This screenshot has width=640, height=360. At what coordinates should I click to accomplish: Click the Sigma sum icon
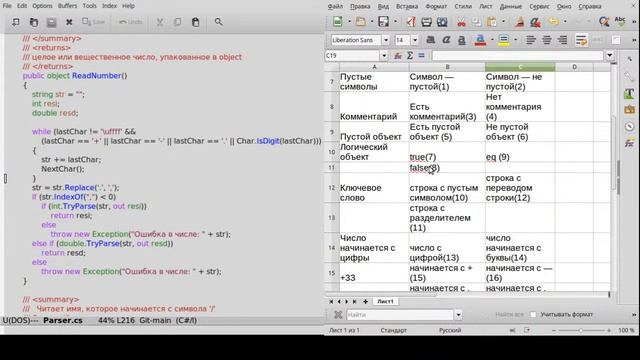[x=410, y=56]
